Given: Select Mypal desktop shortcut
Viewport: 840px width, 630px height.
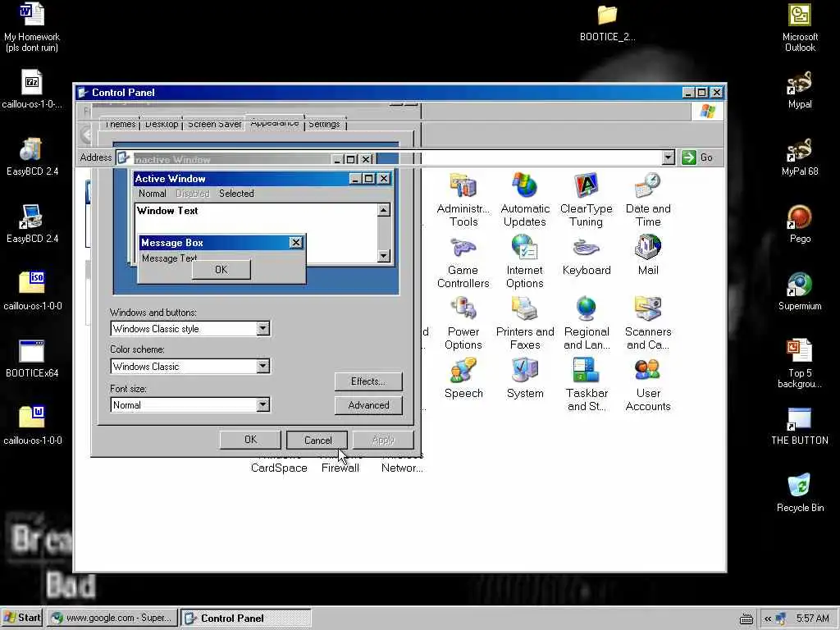Looking at the screenshot, I should pyautogui.click(x=799, y=89).
